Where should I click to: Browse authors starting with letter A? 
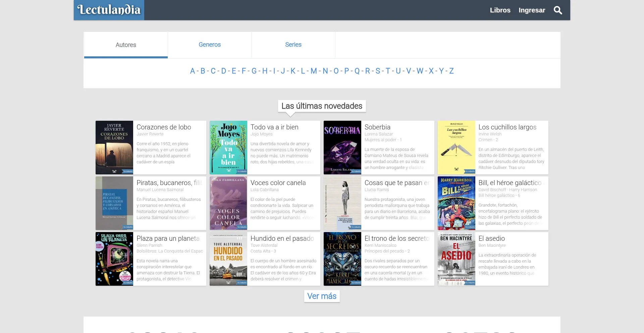pos(192,71)
